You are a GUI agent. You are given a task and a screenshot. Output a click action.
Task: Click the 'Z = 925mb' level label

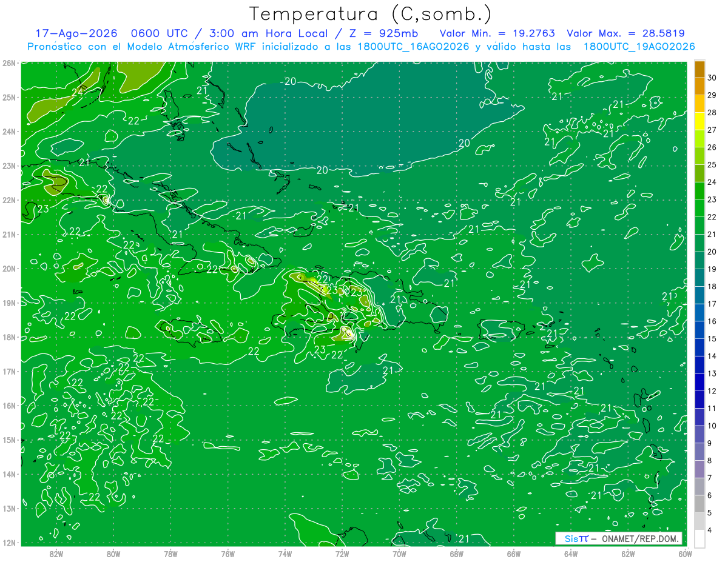[x=383, y=33]
